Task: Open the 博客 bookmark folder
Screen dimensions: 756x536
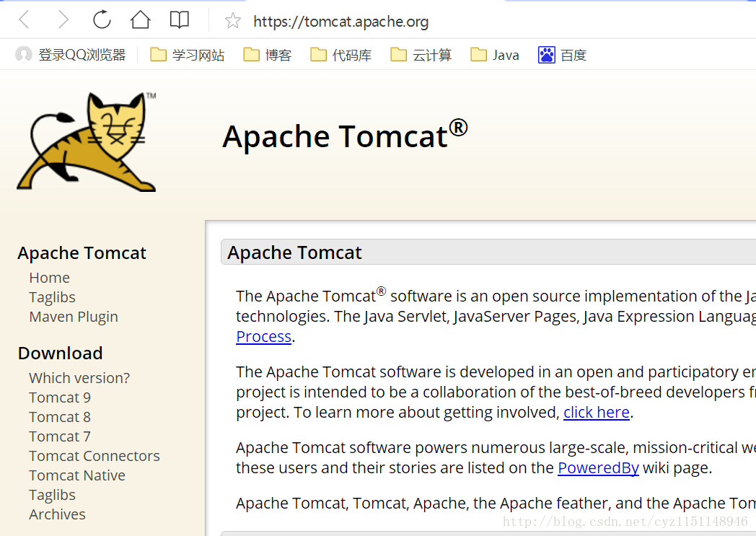Action: [267, 55]
